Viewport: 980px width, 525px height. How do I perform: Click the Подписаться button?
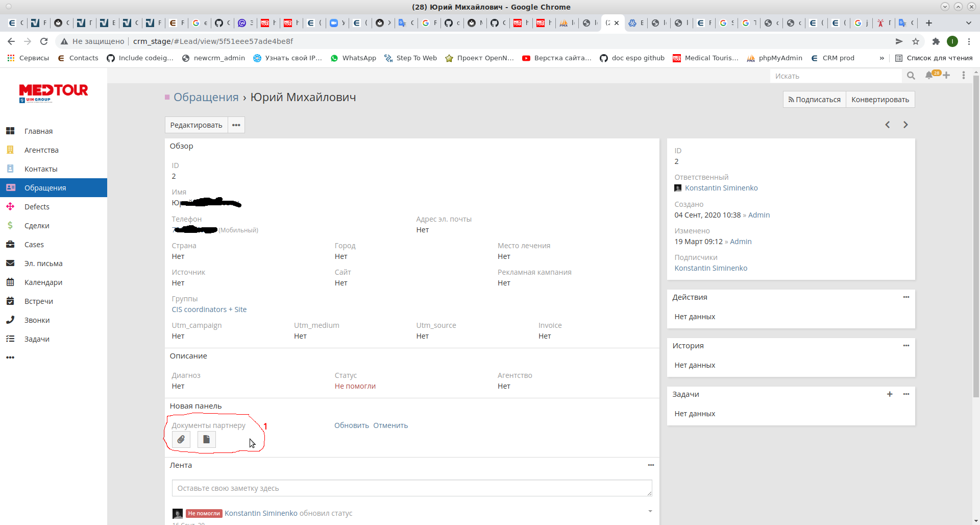(815, 100)
